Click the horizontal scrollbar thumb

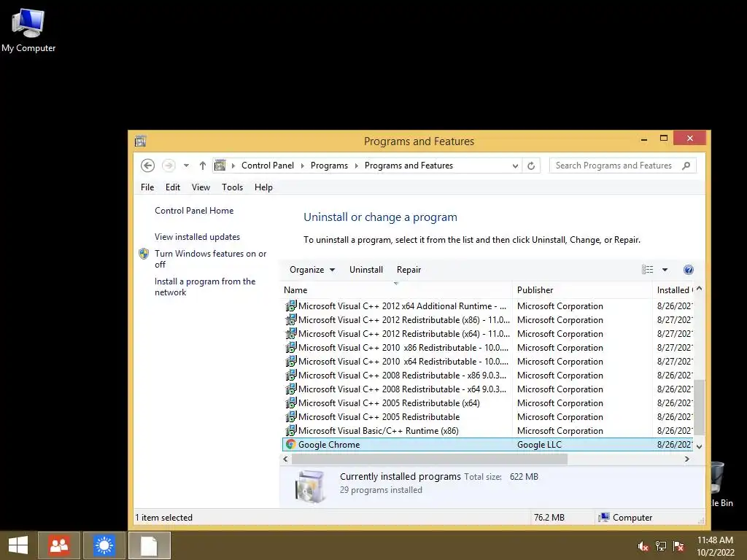tap(429, 459)
